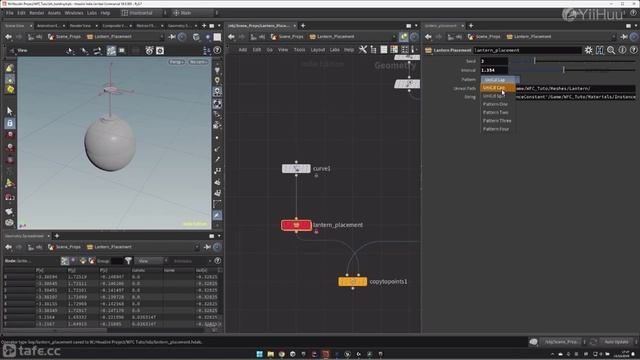Click the node info icon in parameters

(622, 50)
